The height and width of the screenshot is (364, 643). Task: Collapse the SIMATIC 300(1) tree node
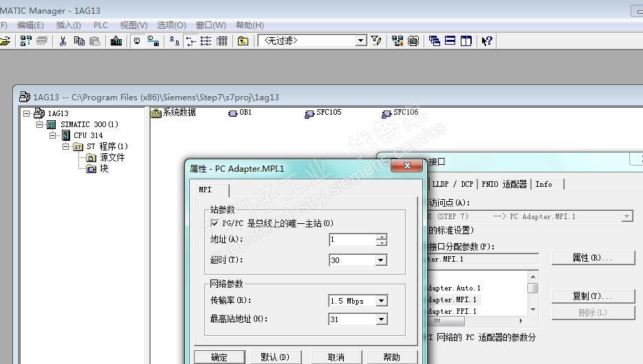click(x=40, y=124)
